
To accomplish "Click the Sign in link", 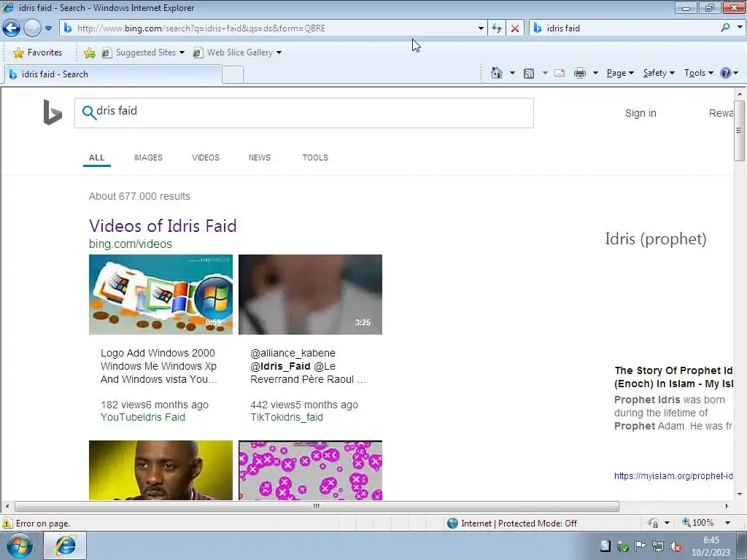I will (640, 113).
